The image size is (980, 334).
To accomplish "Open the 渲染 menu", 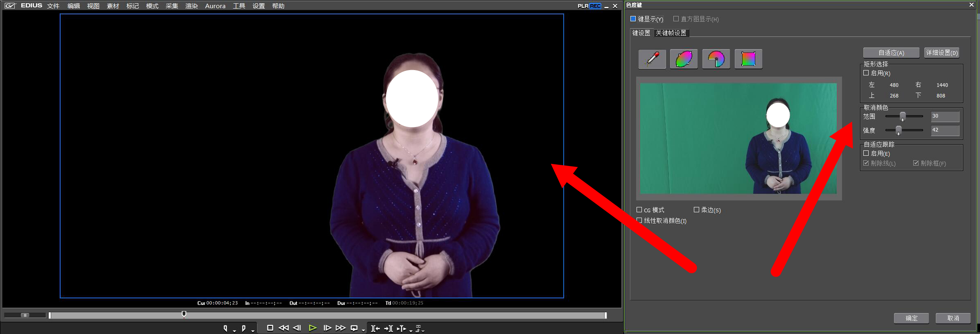I will tap(192, 6).
